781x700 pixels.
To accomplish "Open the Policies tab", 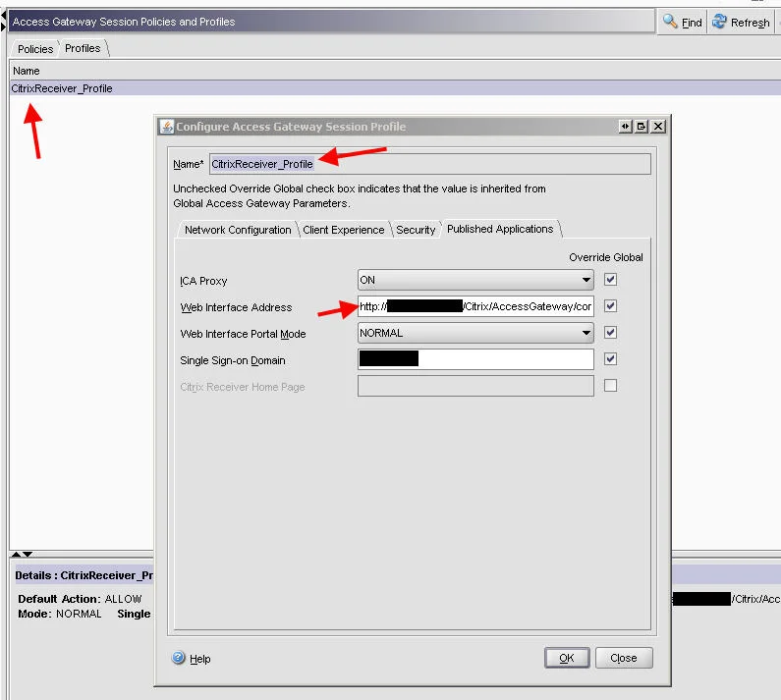I will point(34,49).
